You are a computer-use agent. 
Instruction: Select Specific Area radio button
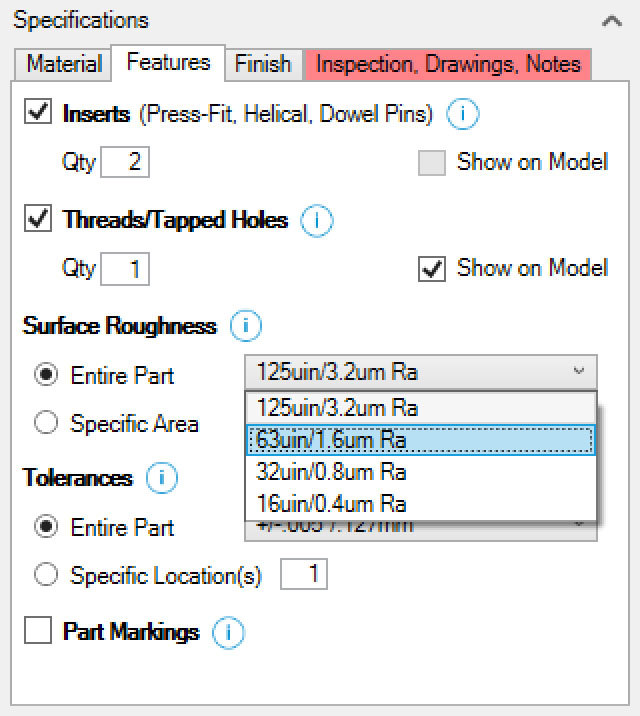coord(46,422)
